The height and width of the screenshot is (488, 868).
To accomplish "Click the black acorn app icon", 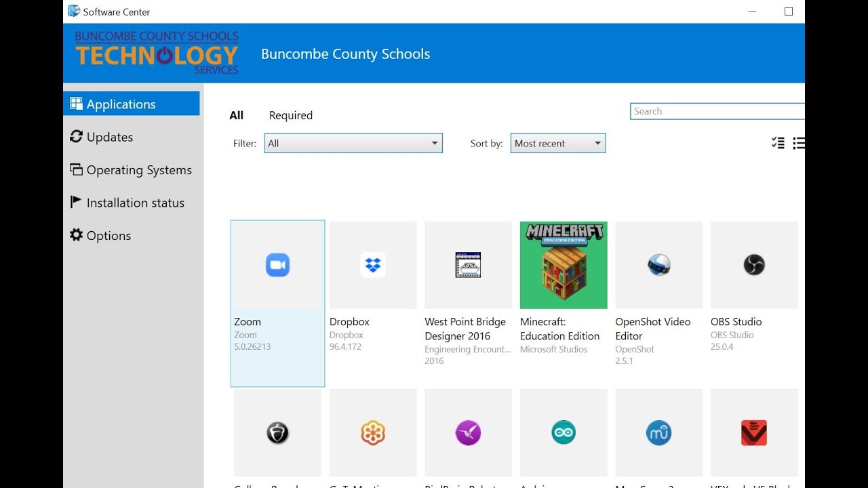I will click(277, 432).
